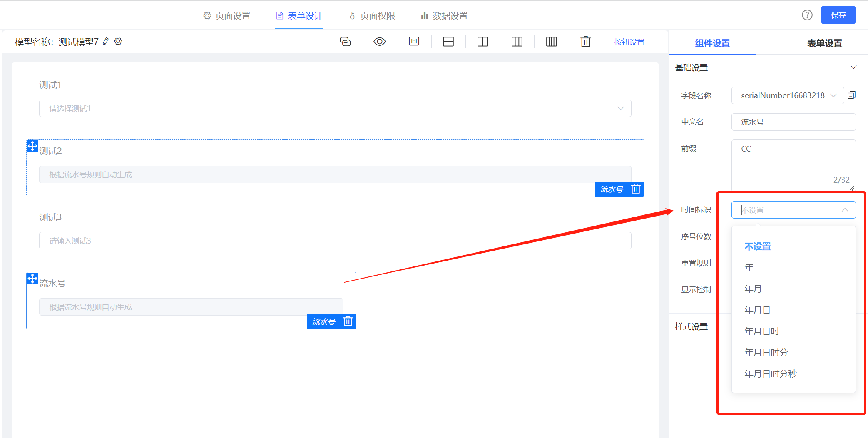Click the 样式设置 section header
The height and width of the screenshot is (438, 868).
click(691, 326)
